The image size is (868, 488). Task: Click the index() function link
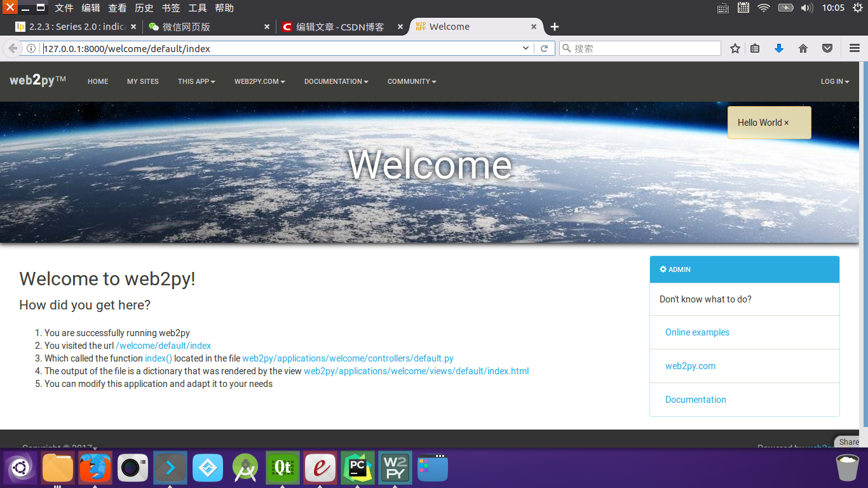pyautogui.click(x=158, y=358)
